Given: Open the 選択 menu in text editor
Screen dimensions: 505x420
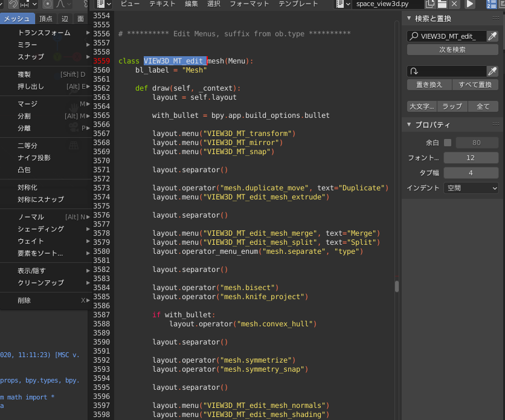Looking at the screenshot, I should pyautogui.click(x=213, y=4).
